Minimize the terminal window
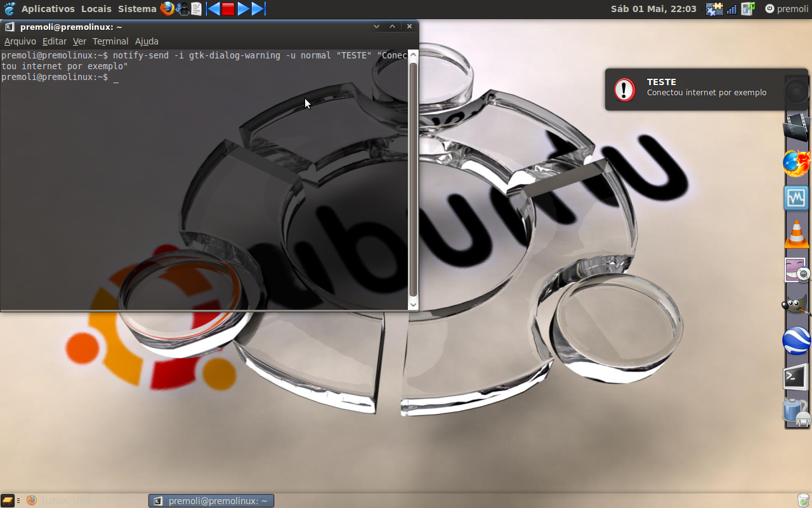Image resolution: width=812 pixels, height=508 pixels. 377,27
